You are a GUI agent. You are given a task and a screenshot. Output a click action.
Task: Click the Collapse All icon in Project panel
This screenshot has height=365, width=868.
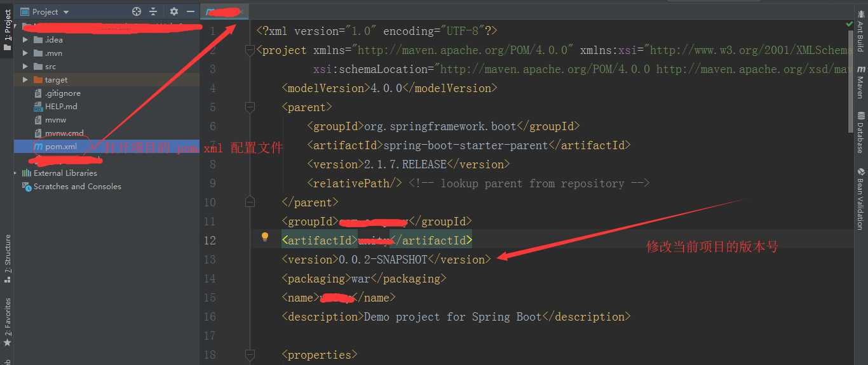[x=153, y=11]
